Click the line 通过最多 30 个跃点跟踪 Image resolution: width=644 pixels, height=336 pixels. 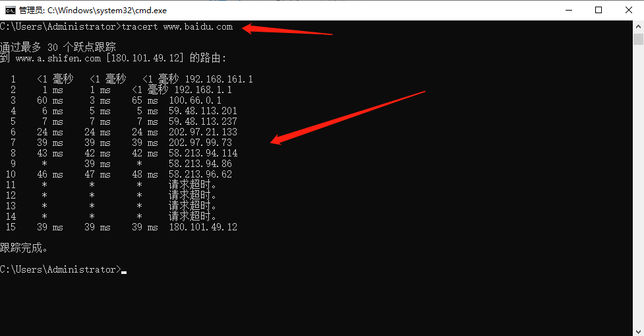[58, 48]
